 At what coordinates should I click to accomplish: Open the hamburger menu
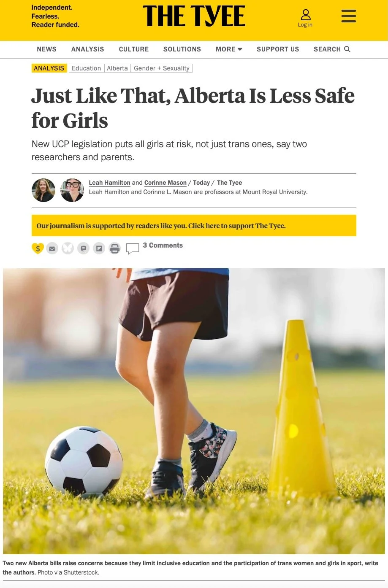click(349, 16)
